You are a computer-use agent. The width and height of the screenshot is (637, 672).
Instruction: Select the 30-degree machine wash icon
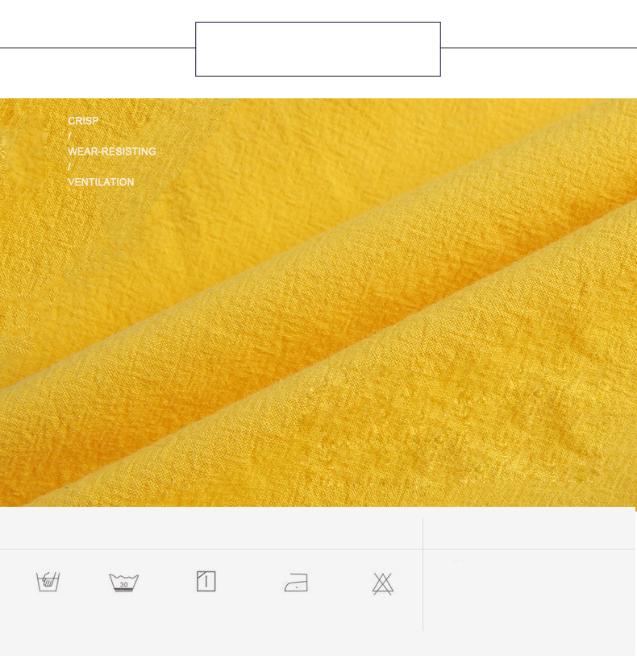[x=123, y=582]
